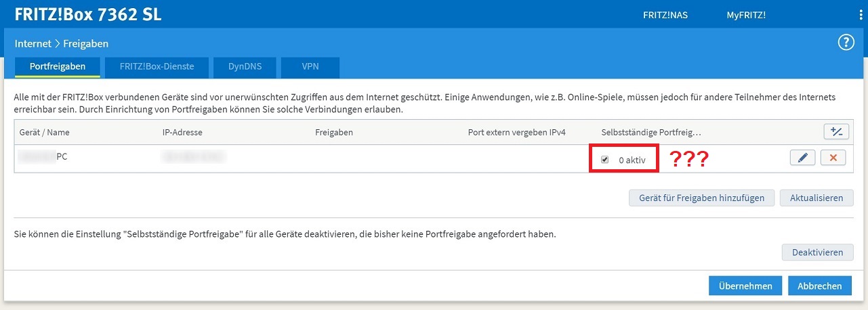
Task: Open FRITZ!NAS in the header
Action: coord(665,15)
